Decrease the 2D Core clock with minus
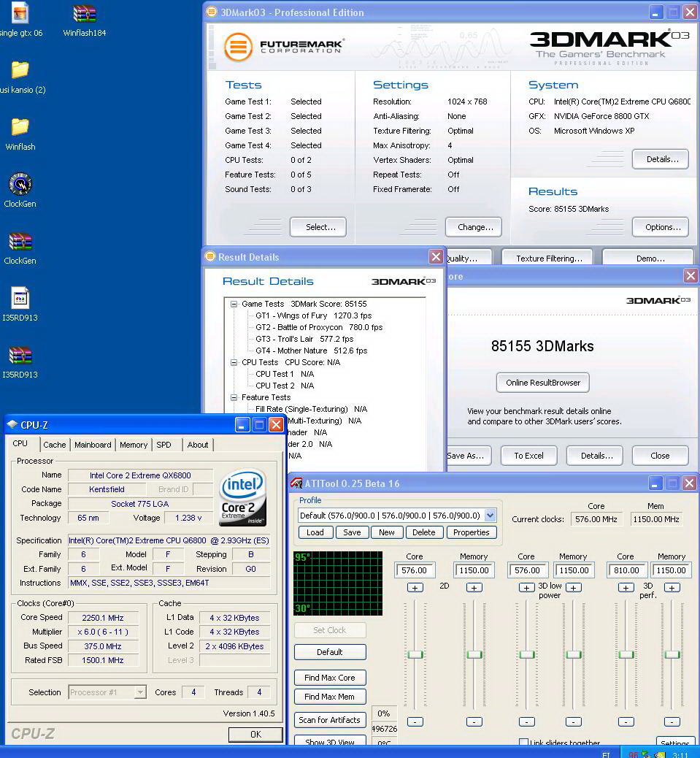 pyautogui.click(x=415, y=721)
